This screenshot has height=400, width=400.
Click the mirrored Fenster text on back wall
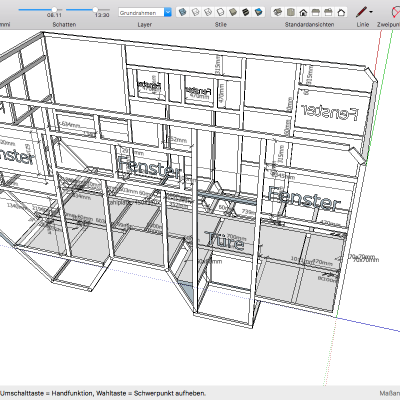coord(330,113)
